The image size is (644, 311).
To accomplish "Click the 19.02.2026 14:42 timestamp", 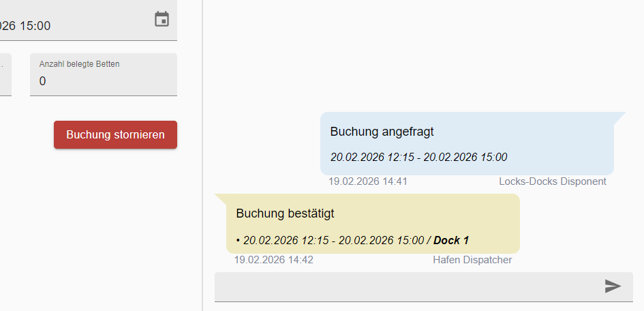I will click(x=273, y=260).
